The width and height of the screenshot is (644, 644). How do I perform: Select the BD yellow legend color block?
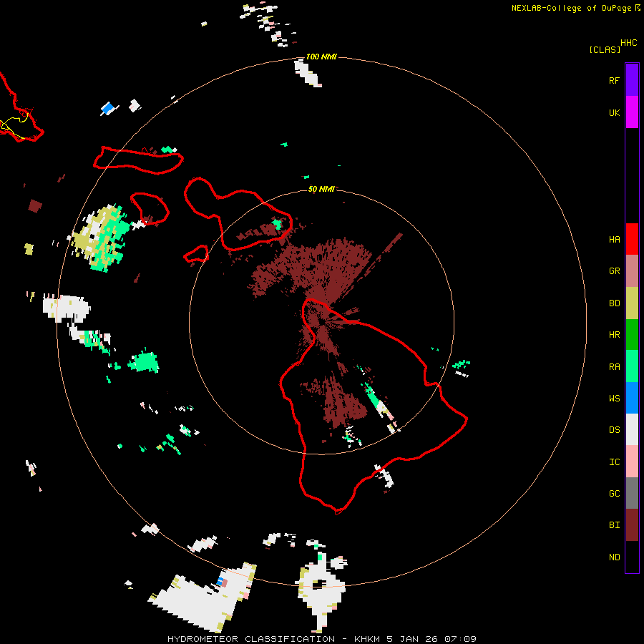pos(632,303)
